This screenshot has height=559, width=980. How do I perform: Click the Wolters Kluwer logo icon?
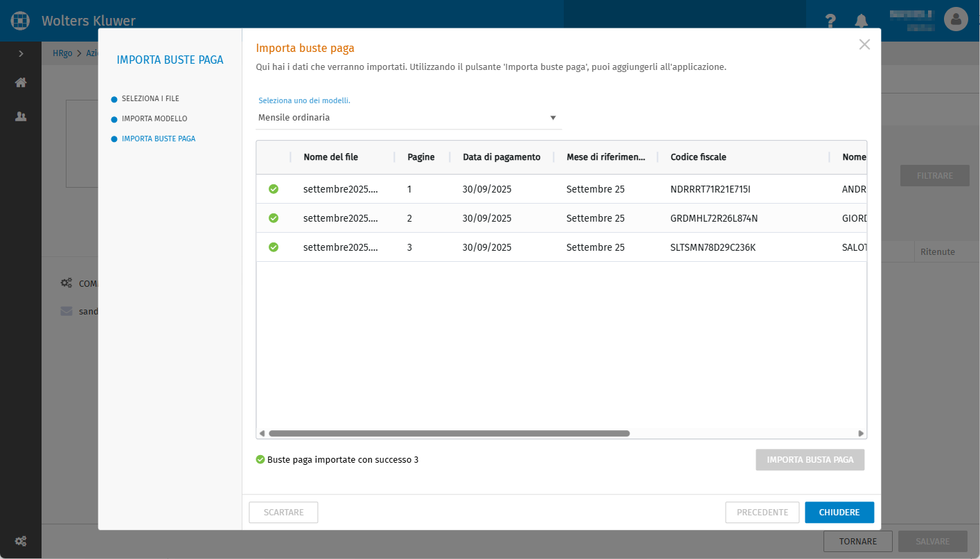[21, 21]
